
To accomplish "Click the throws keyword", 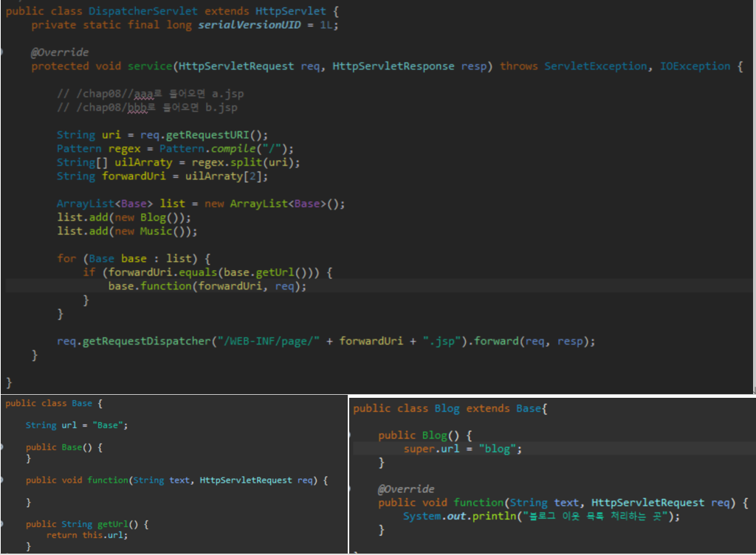I will pos(518,66).
